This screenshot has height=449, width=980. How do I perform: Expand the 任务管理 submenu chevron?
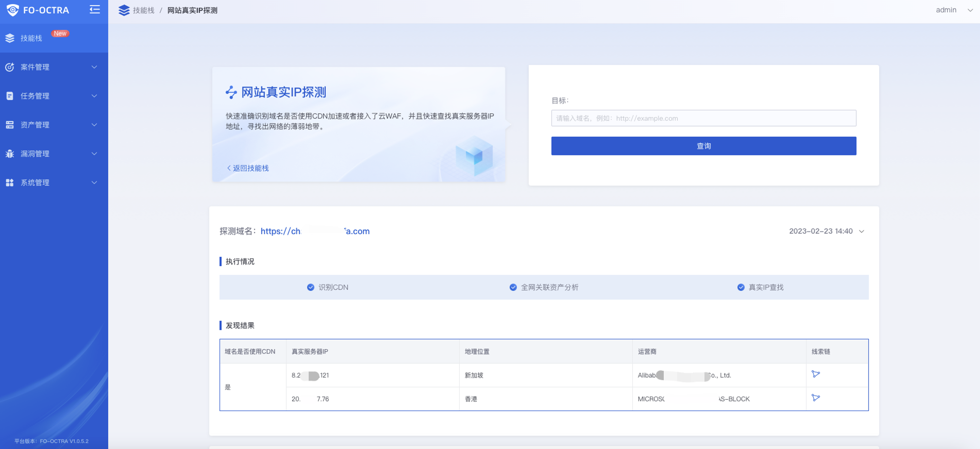pyautogui.click(x=94, y=96)
